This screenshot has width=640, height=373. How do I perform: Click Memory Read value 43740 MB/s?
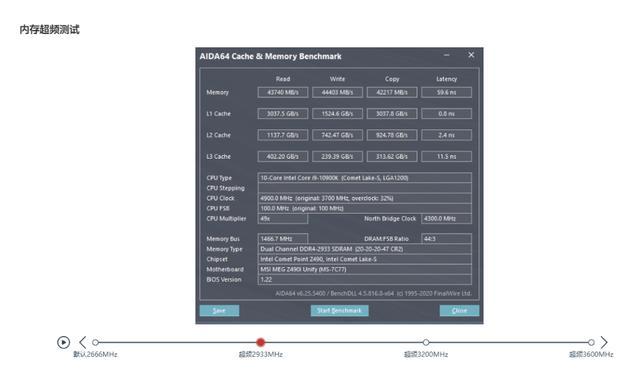point(282,92)
